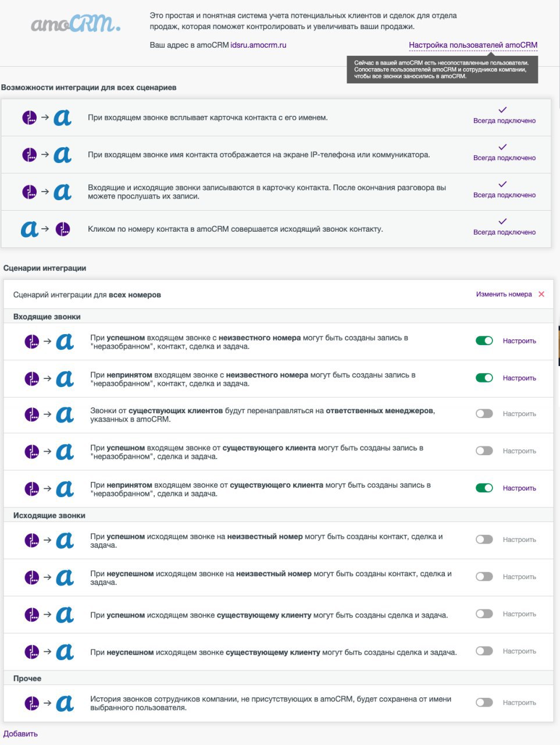560x745 pixels.
Task: Click purple phone icon in unsuccessful outgoing unknown number row
Action: [x=32, y=578]
